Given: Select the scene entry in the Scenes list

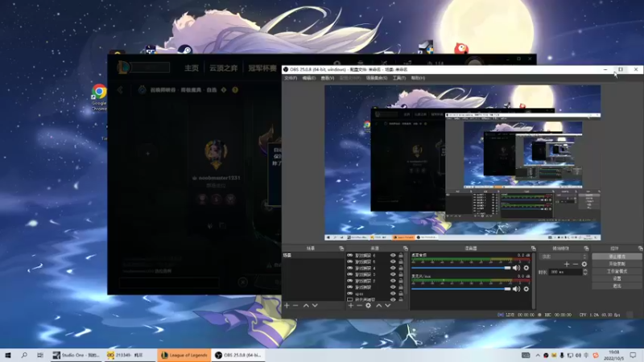Looking at the screenshot, I should pyautogui.click(x=313, y=255).
